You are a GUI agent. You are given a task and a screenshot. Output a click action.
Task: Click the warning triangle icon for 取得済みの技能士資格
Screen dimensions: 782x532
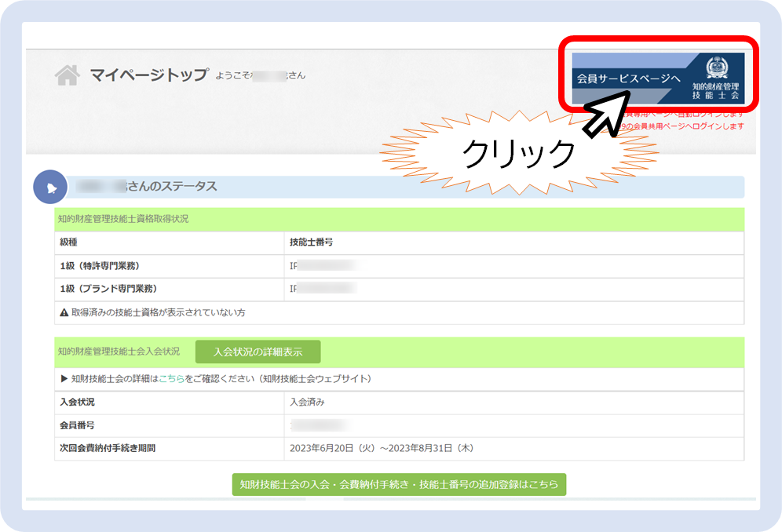point(64,312)
